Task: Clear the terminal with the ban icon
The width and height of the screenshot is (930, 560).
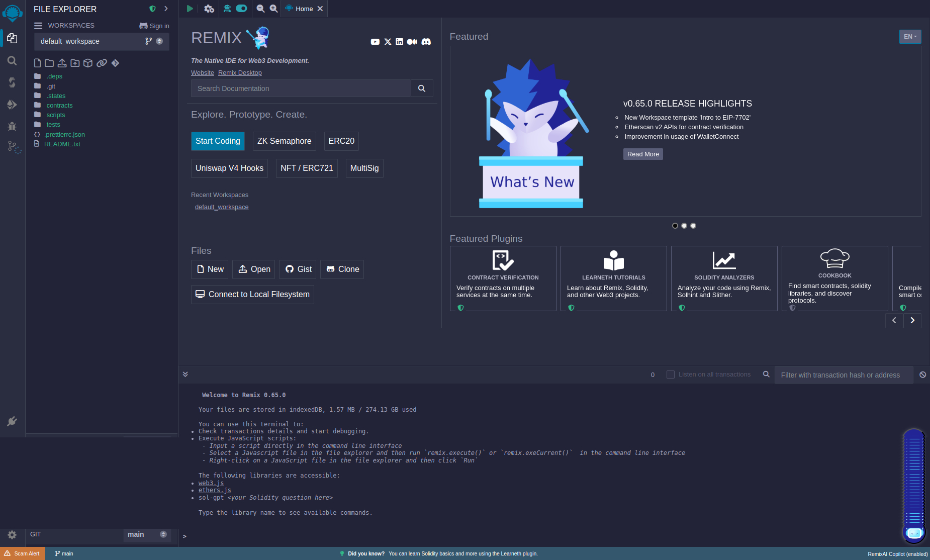Action: point(923,375)
